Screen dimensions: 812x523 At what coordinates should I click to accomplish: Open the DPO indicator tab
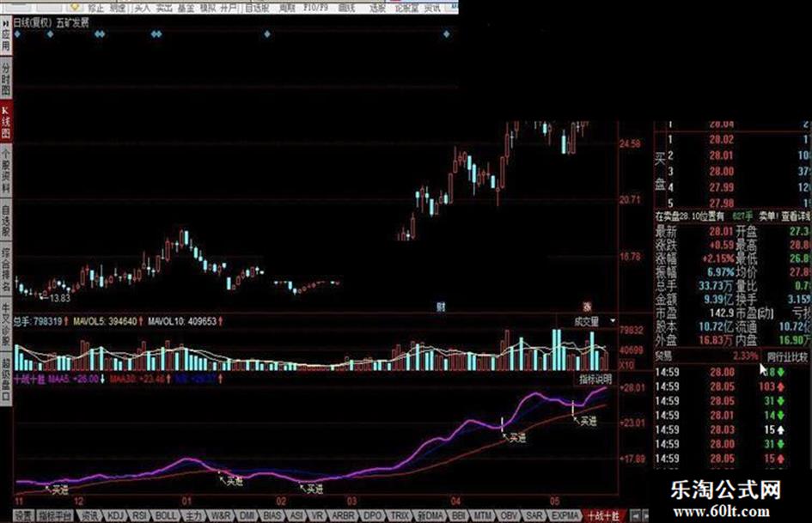pos(372,516)
